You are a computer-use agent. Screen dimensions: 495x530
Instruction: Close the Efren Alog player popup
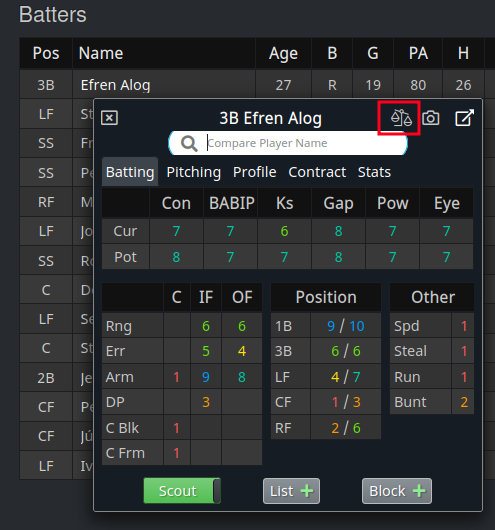tap(109, 118)
